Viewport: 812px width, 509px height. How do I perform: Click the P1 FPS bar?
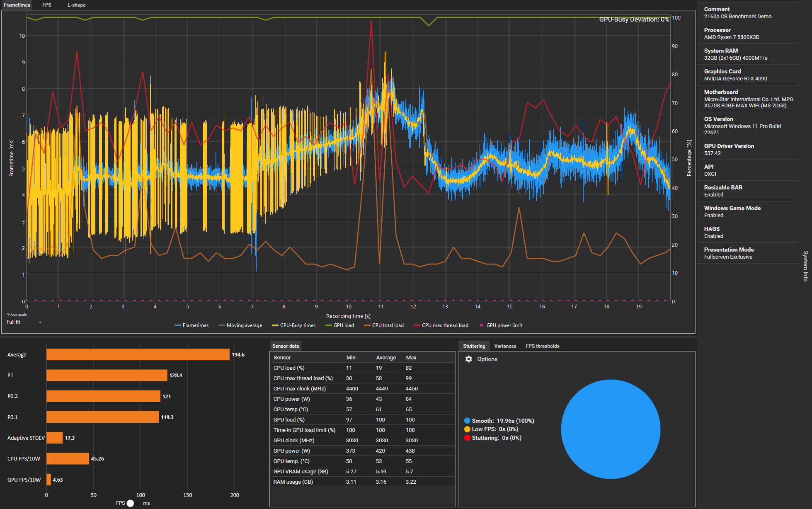coord(107,376)
